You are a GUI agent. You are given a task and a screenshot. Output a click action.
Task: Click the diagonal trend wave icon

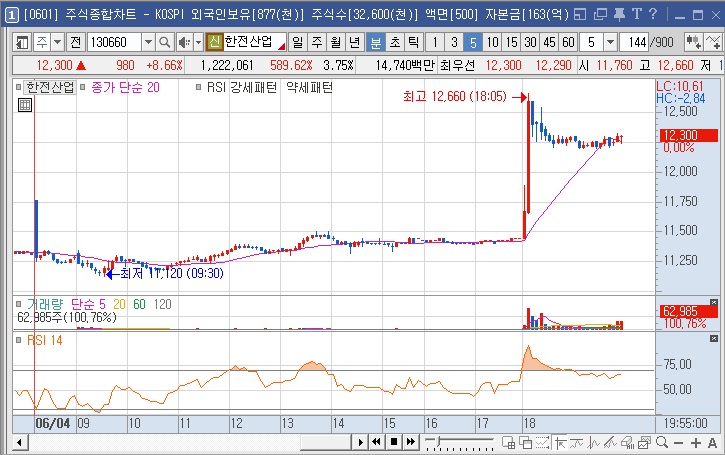(x=610, y=443)
